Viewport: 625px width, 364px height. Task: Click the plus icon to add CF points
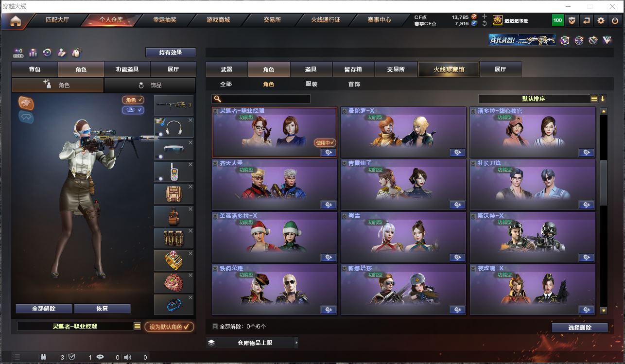pyautogui.click(x=484, y=17)
